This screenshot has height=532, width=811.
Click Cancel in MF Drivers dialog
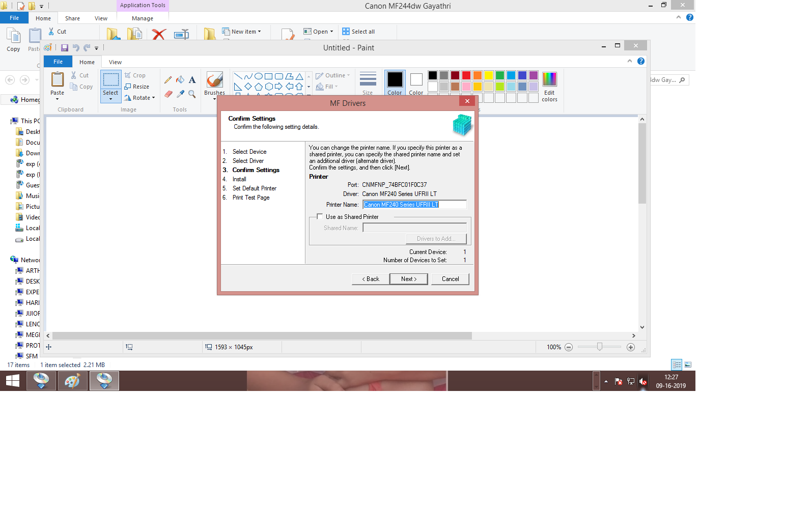tap(450, 279)
